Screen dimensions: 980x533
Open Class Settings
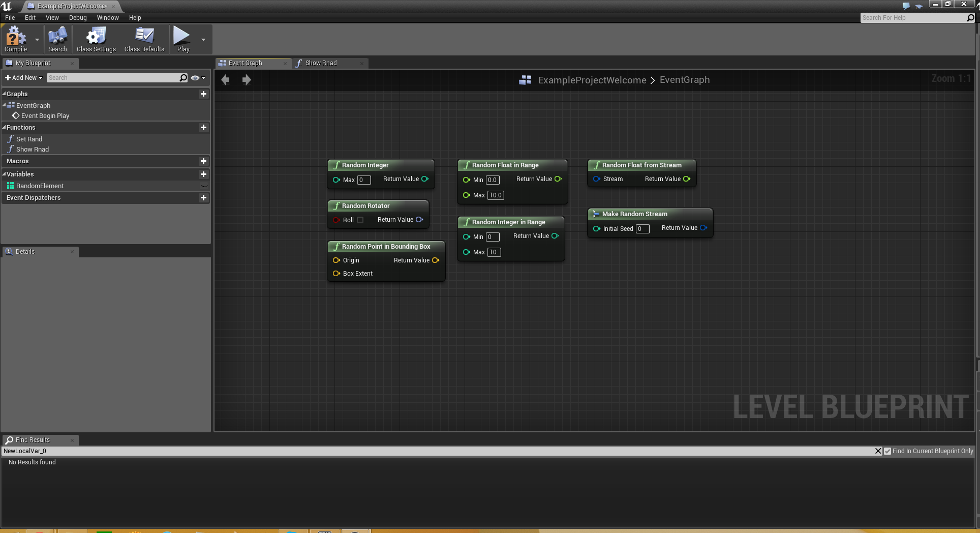pos(96,39)
